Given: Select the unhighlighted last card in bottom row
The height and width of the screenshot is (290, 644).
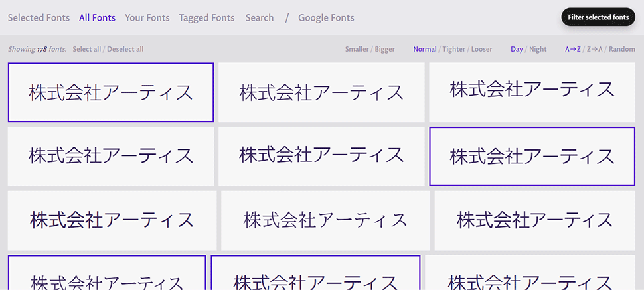Looking at the screenshot, I should (530, 273).
